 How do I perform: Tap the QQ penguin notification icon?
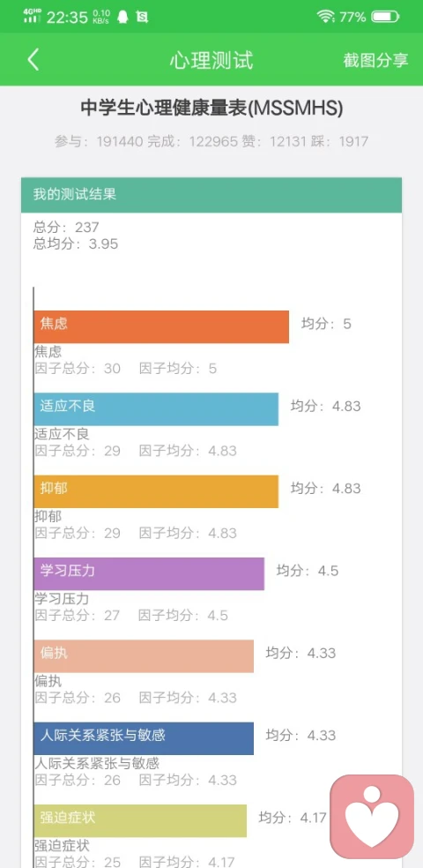[122, 17]
